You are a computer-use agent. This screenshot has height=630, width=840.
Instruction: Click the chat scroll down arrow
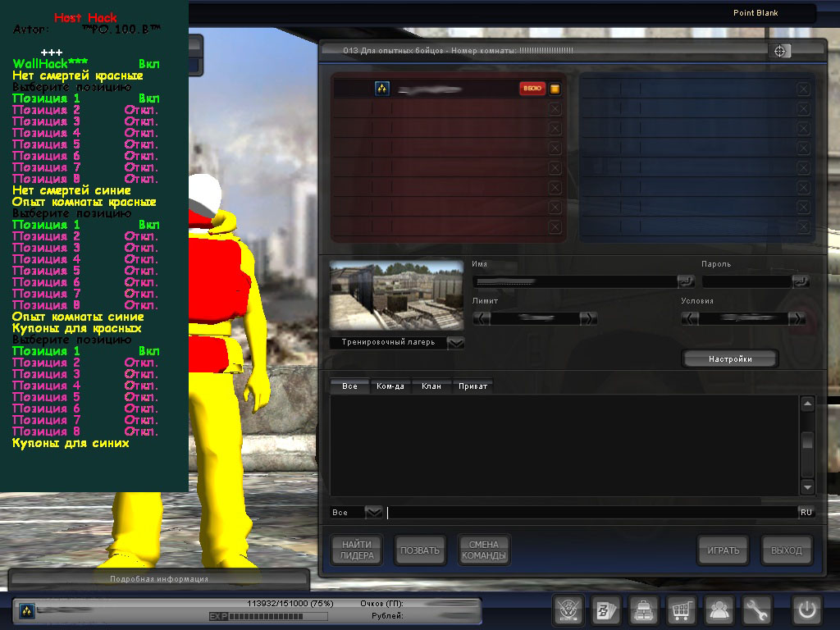(807, 486)
